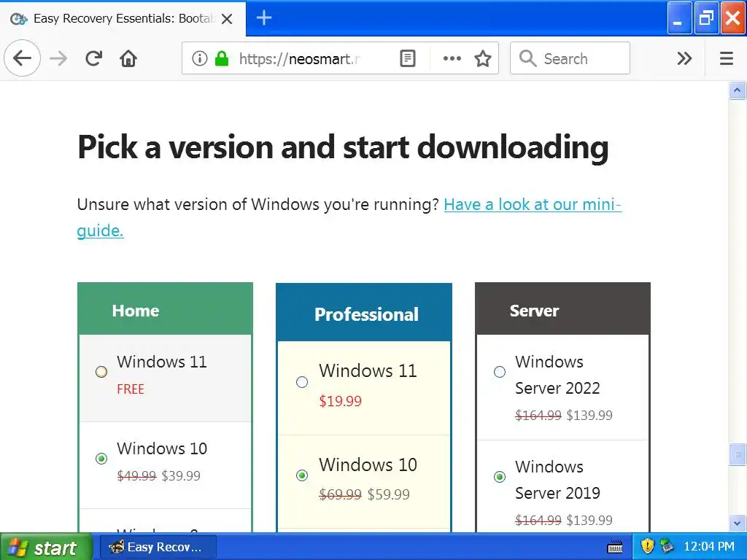Select Windows Server 2022 radio button
The image size is (747, 560).
[500, 372]
